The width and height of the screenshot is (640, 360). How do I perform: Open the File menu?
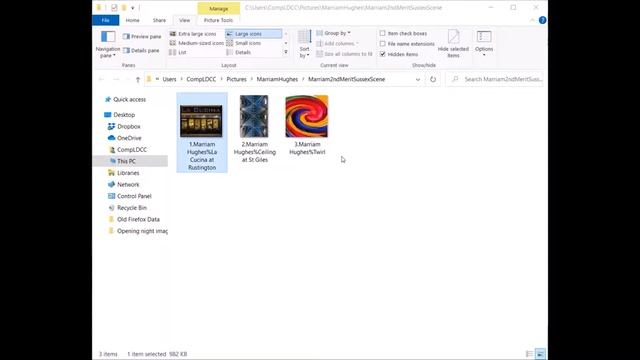click(x=105, y=20)
